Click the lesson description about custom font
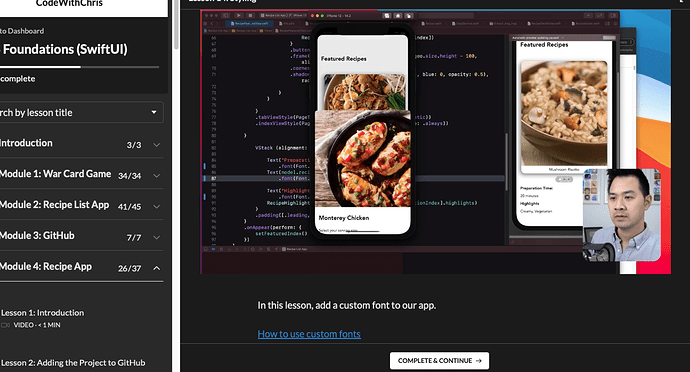This screenshot has width=690, height=372. pos(347,305)
